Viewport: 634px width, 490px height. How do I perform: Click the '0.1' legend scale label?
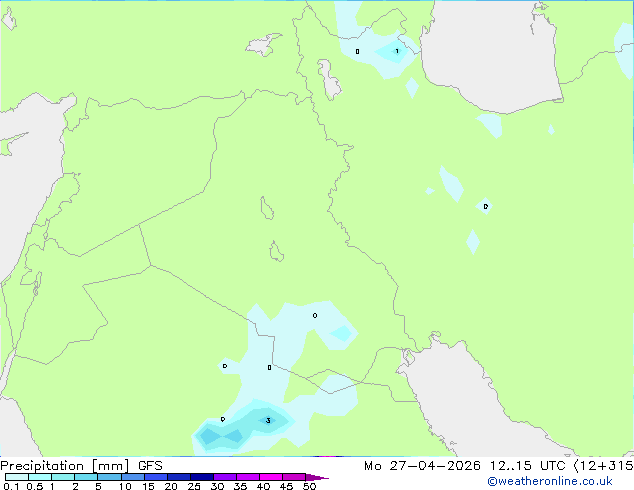11,486
